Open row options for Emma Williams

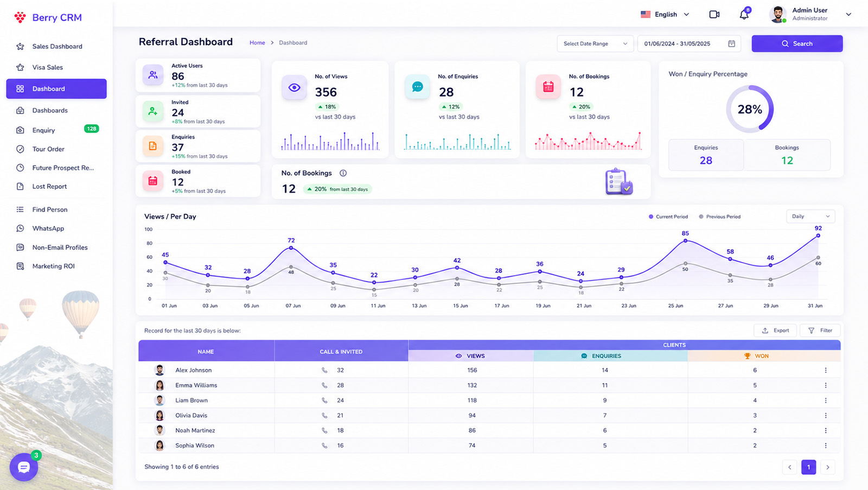click(826, 385)
